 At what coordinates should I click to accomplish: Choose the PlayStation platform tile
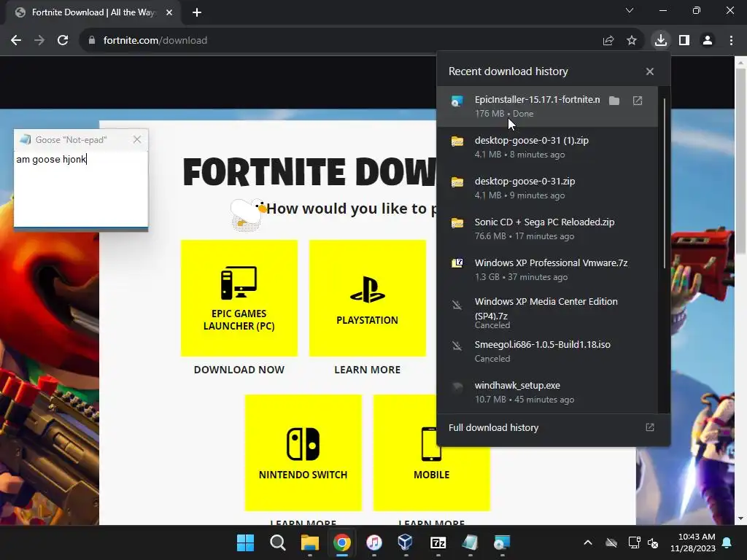pyautogui.click(x=368, y=298)
